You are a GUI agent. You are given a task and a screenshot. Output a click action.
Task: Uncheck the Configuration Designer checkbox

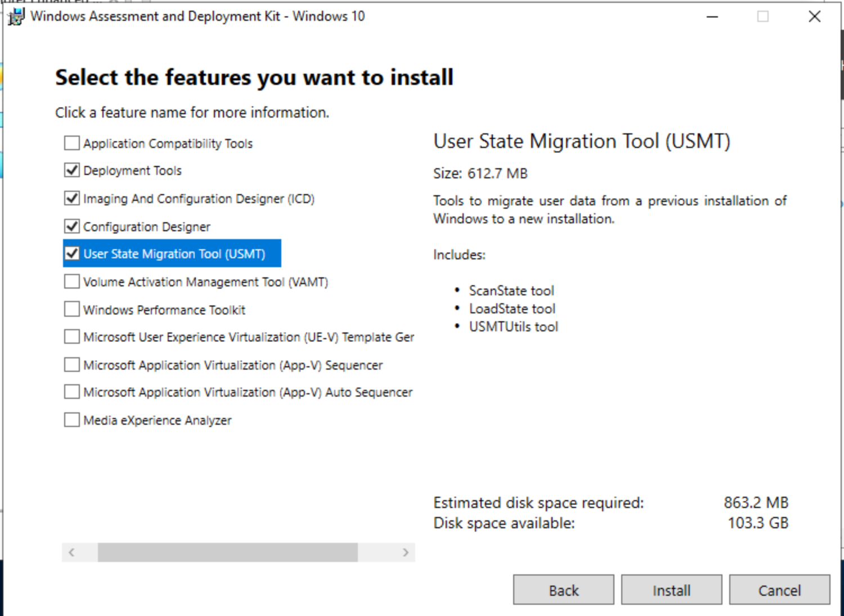point(72,226)
